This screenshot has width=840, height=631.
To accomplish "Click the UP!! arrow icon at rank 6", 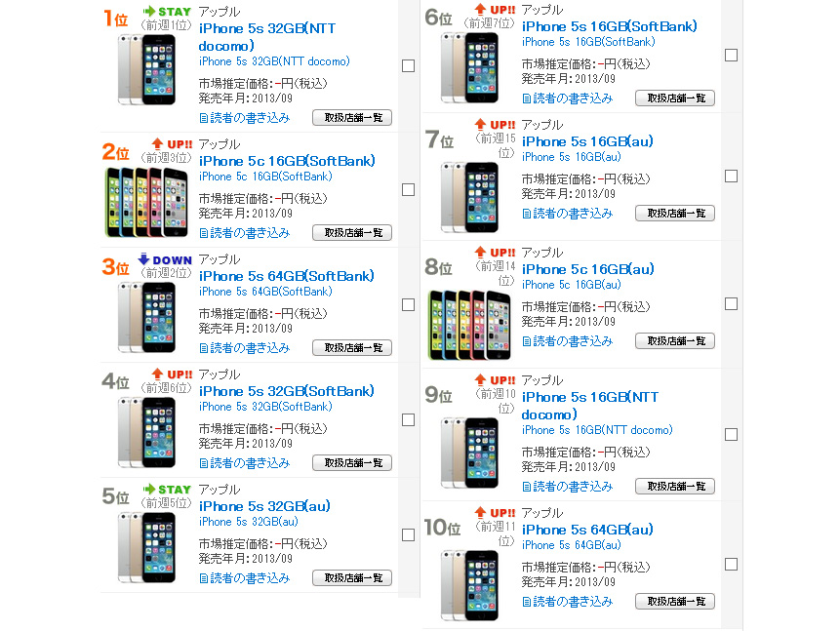I will (481, 9).
